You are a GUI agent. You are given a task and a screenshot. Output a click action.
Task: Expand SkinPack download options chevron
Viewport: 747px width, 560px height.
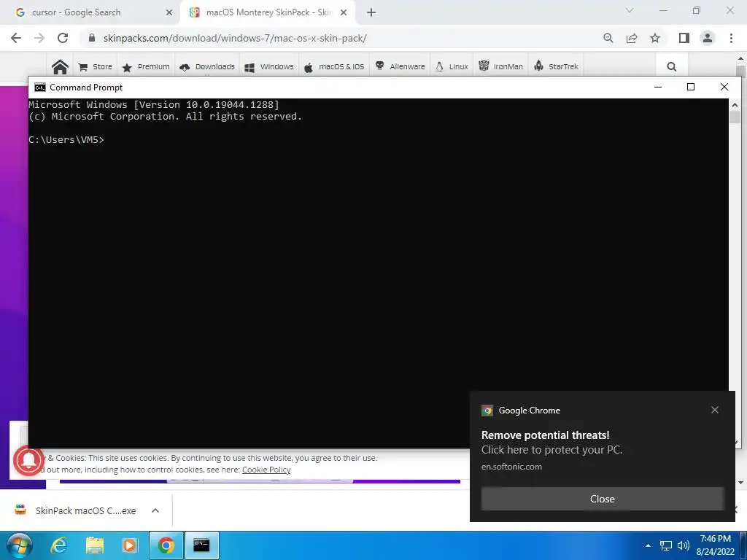(x=155, y=510)
